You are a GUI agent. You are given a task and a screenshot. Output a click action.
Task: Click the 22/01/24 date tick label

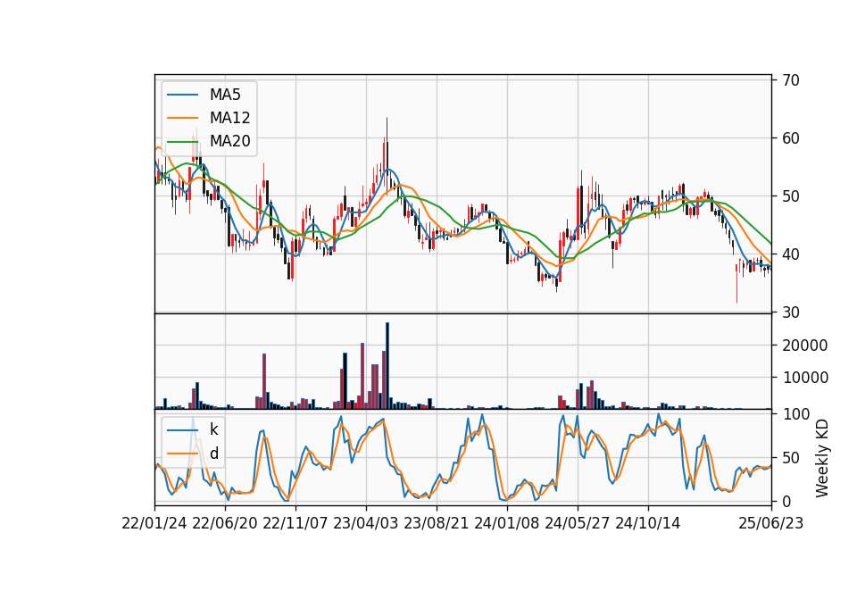point(154,523)
